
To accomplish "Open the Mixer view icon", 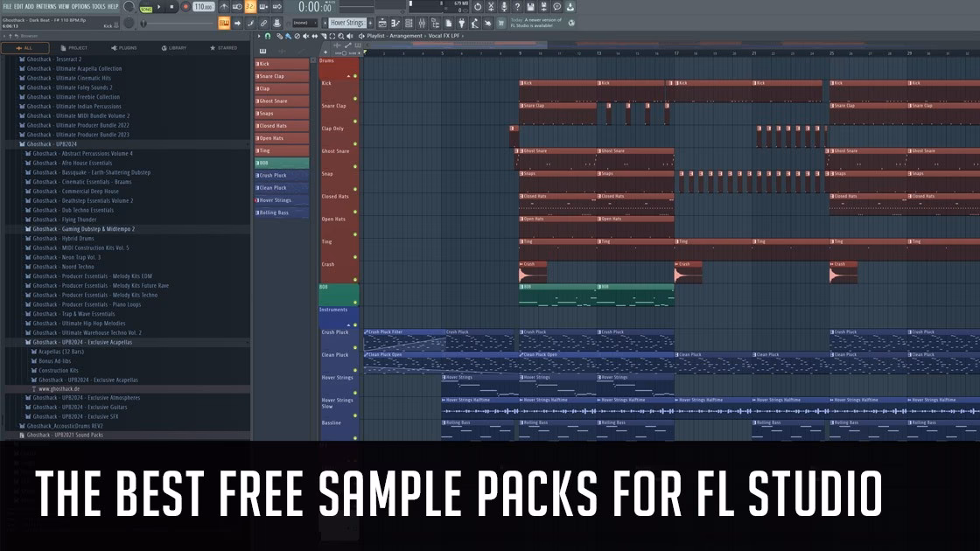I will click(x=422, y=23).
